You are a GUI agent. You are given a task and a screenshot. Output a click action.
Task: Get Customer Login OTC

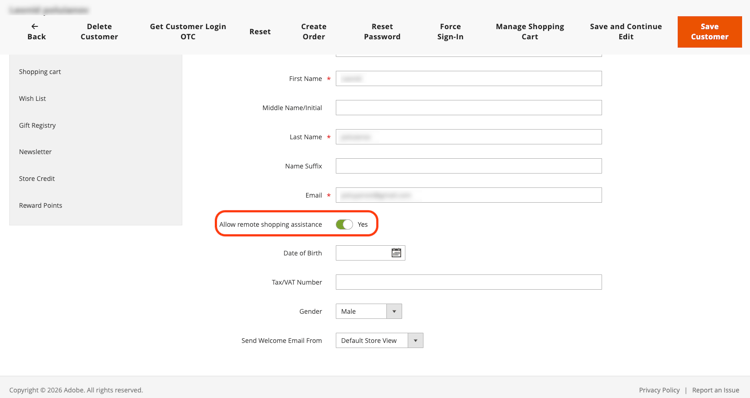(x=188, y=32)
